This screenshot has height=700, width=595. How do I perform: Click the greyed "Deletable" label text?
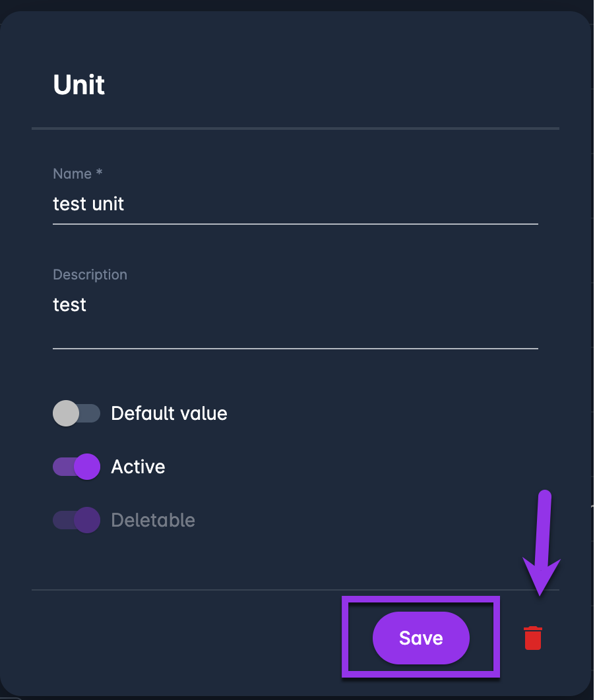coord(153,520)
